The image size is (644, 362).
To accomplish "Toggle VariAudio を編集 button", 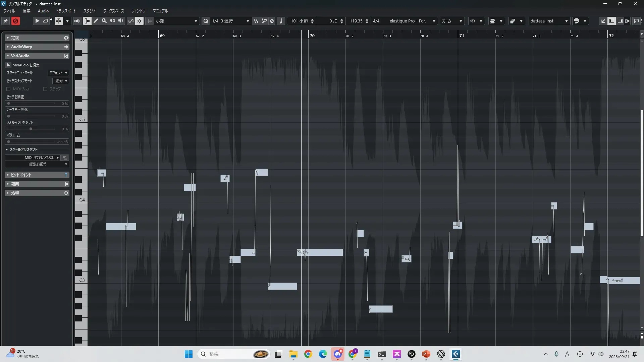I will pyautogui.click(x=8, y=65).
